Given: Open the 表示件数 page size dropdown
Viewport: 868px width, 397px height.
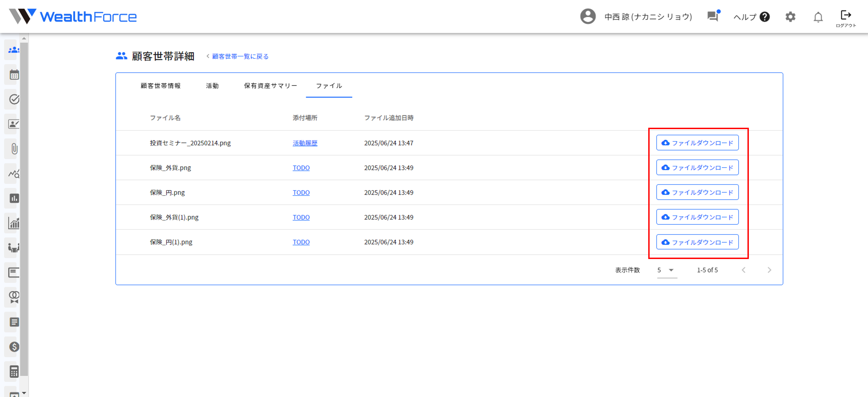Looking at the screenshot, I should click(667, 270).
